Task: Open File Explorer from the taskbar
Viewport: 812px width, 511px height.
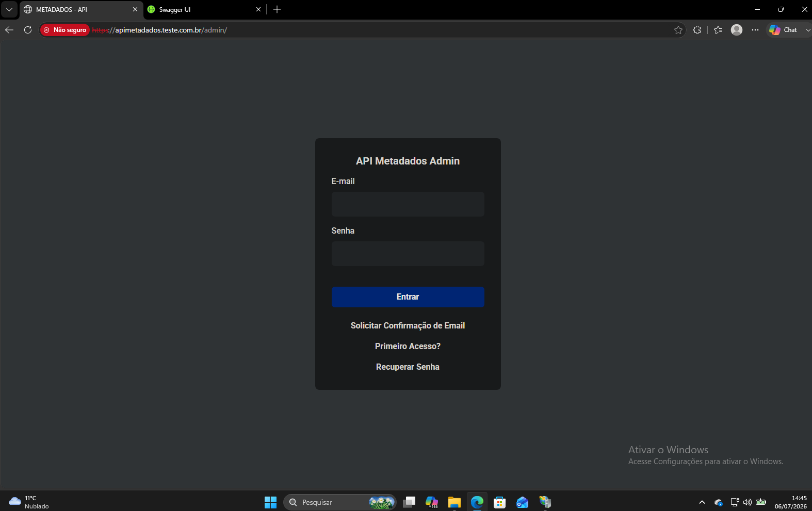Action: pos(454,502)
